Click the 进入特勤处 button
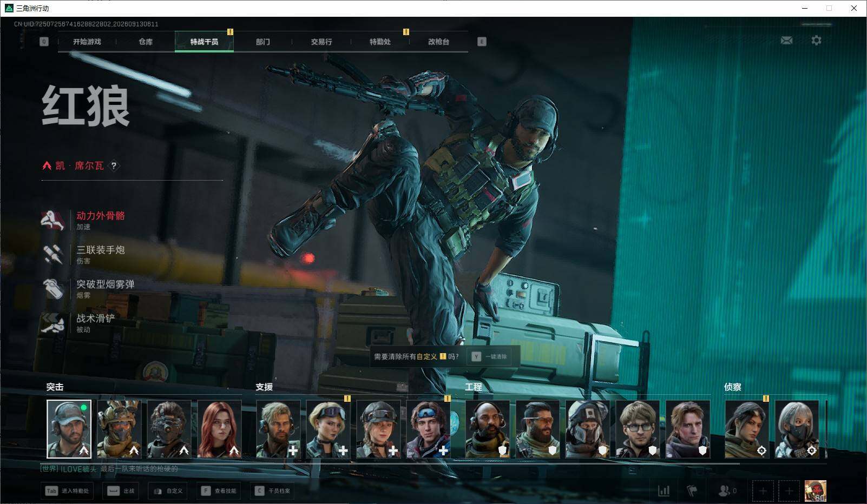 tap(68, 491)
